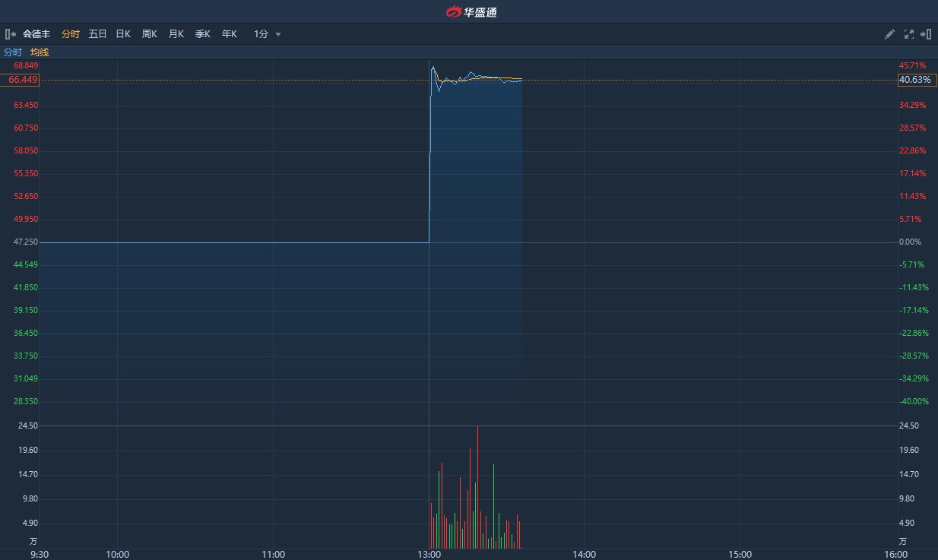Click the 会德丰 stock name label
This screenshot has width=938, height=560.
tap(36, 34)
